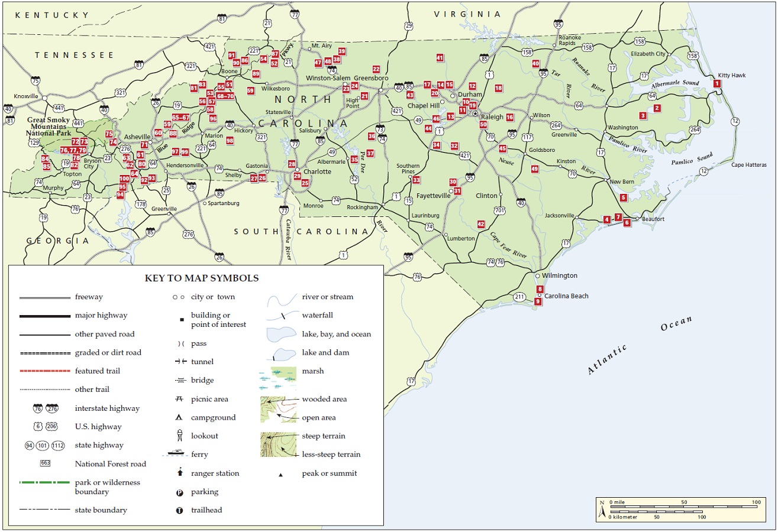Click the KEY TO MAP SYMBOLS heading
This screenshot has width=778, height=532.
[x=202, y=278]
